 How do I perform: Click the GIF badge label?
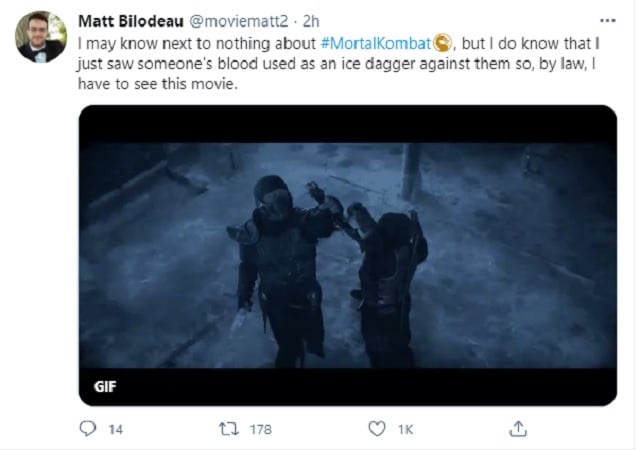[105, 386]
